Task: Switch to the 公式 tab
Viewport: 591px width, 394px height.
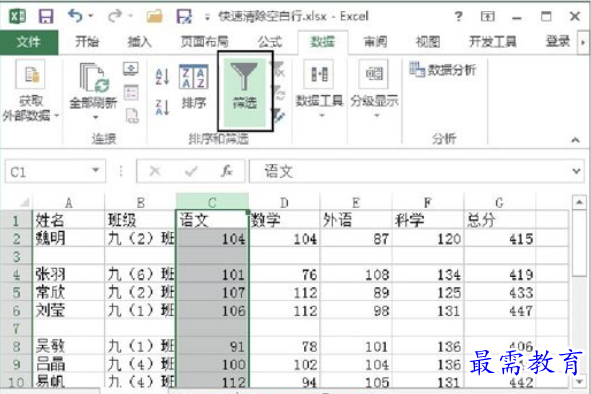Action: point(270,42)
